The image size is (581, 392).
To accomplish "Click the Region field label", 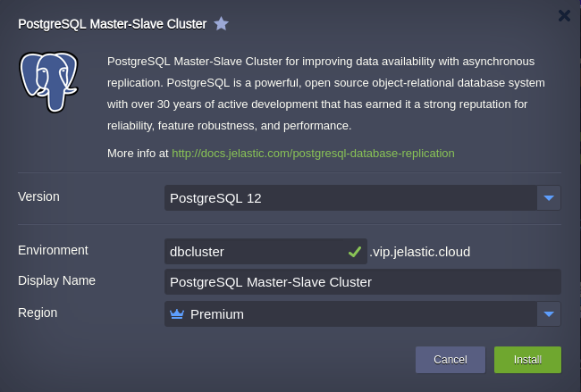I will (38, 313).
